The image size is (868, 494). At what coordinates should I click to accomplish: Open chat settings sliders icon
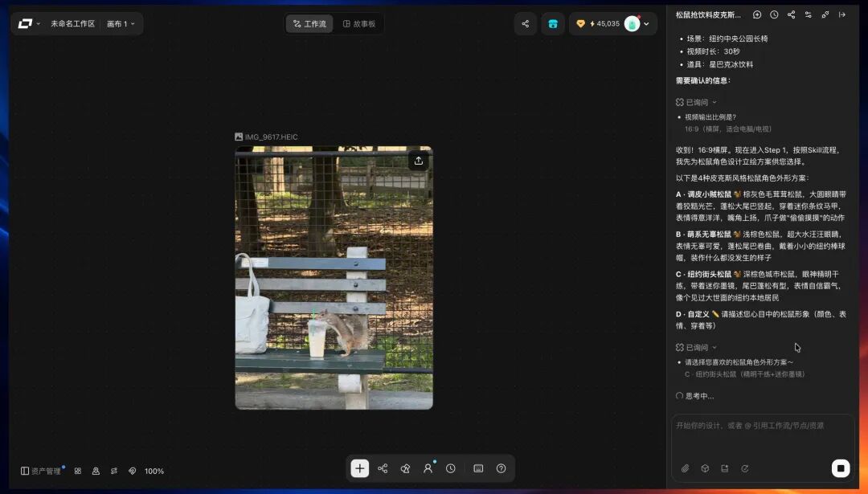click(x=809, y=15)
